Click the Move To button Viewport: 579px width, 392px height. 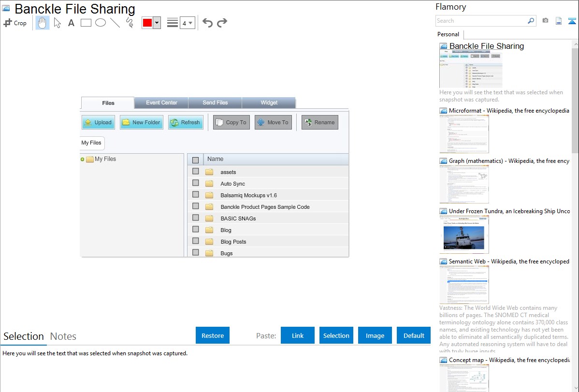pyautogui.click(x=273, y=122)
